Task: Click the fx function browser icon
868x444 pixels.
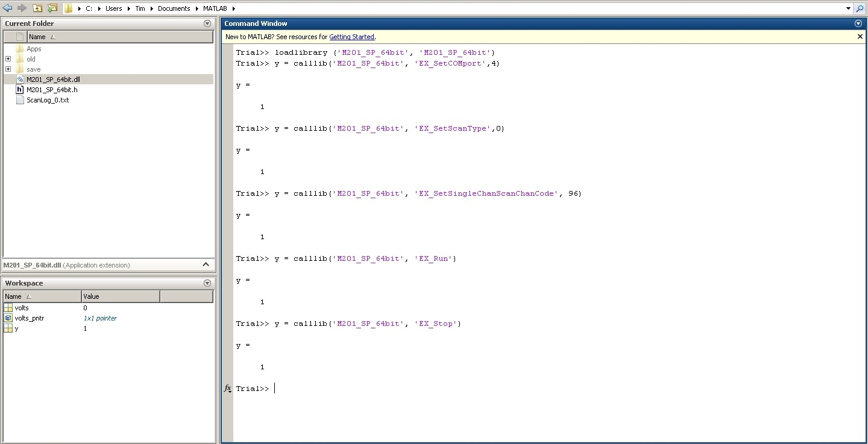Action: [x=228, y=389]
